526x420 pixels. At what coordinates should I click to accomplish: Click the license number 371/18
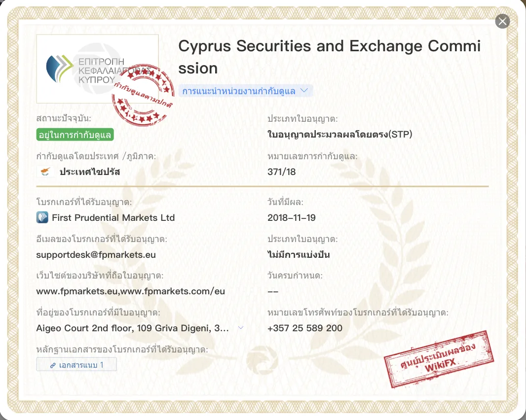click(x=281, y=172)
